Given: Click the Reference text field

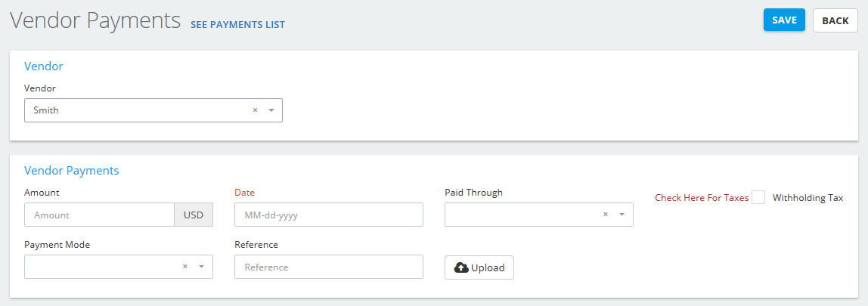Looking at the screenshot, I should pos(329,267).
